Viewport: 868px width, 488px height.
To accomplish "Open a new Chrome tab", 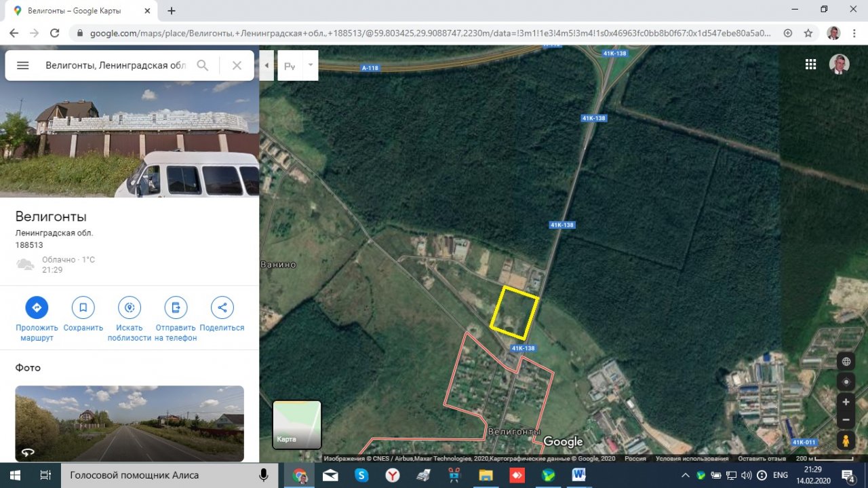I will point(172,11).
